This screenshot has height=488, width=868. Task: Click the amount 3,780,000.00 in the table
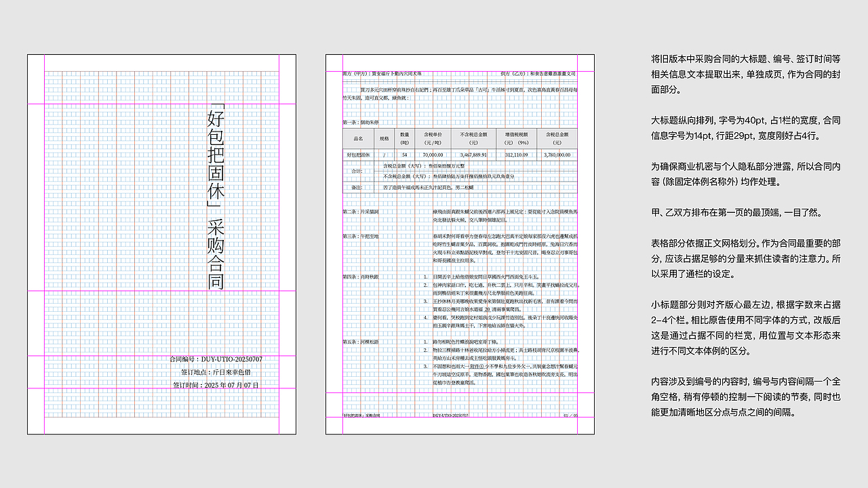557,155
